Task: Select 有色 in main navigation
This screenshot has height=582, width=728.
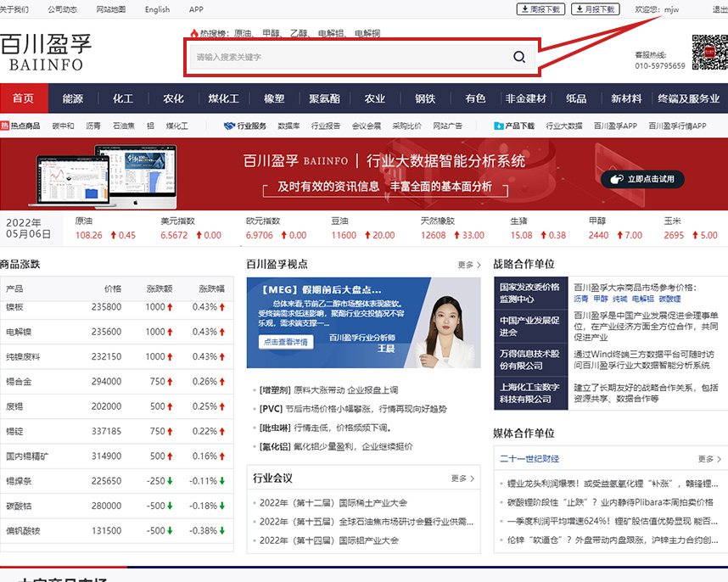Action: coord(475,98)
